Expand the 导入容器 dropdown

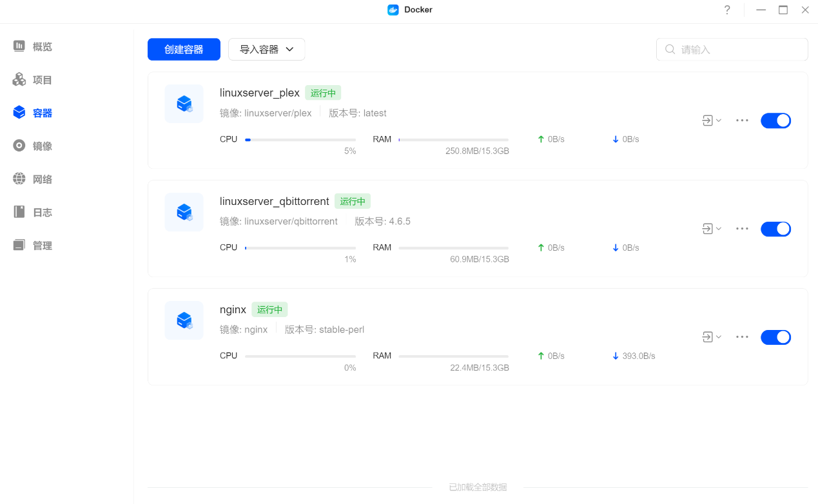coord(267,50)
